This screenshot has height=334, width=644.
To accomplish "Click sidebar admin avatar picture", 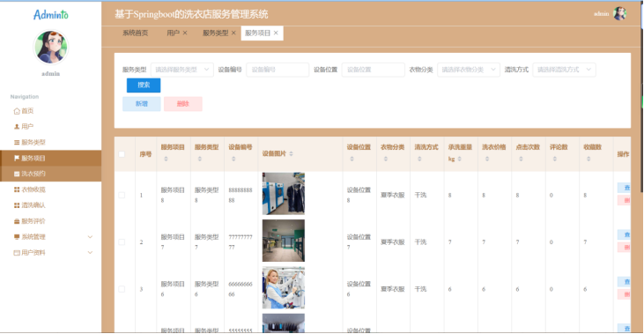I will tap(50, 48).
